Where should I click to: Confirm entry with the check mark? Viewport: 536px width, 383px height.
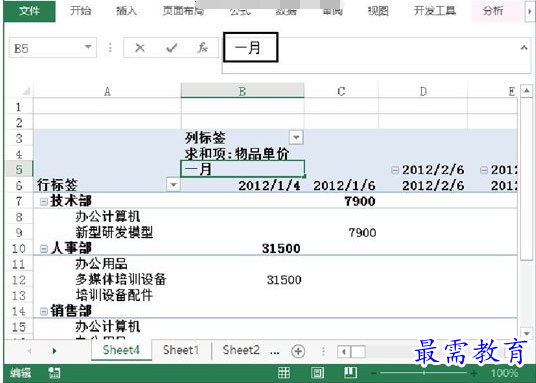pyautogui.click(x=171, y=48)
